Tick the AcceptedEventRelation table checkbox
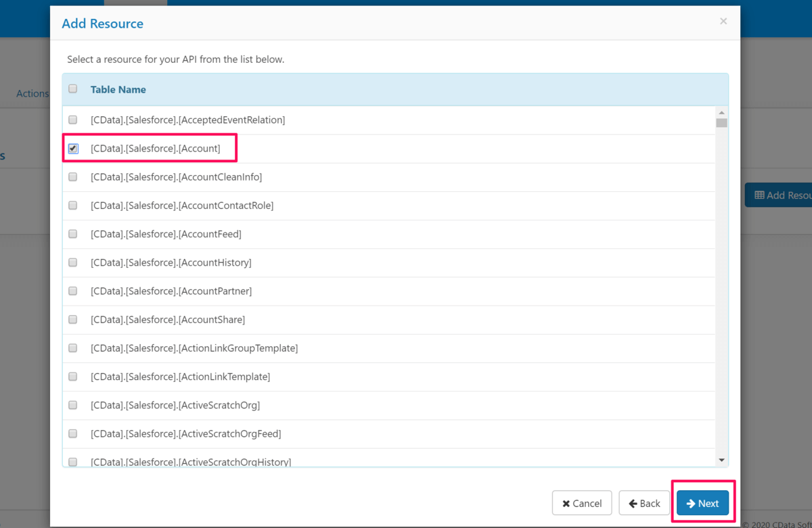 tap(73, 120)
